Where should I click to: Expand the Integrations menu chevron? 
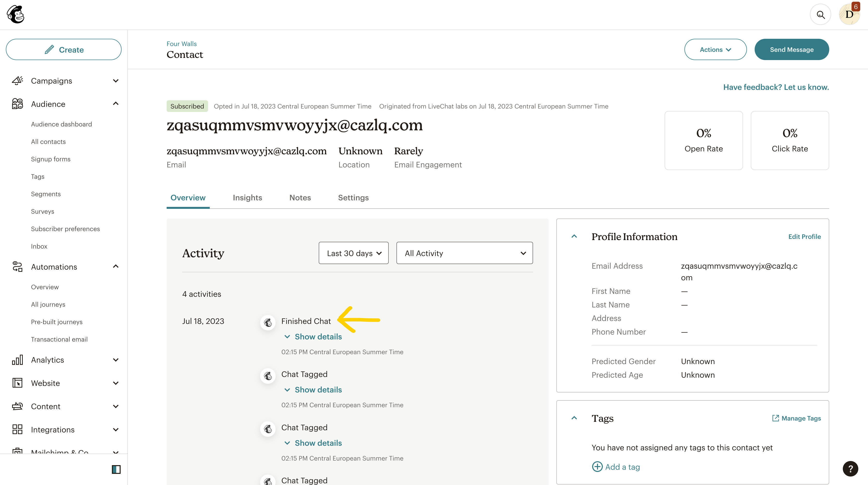point(116,429)
